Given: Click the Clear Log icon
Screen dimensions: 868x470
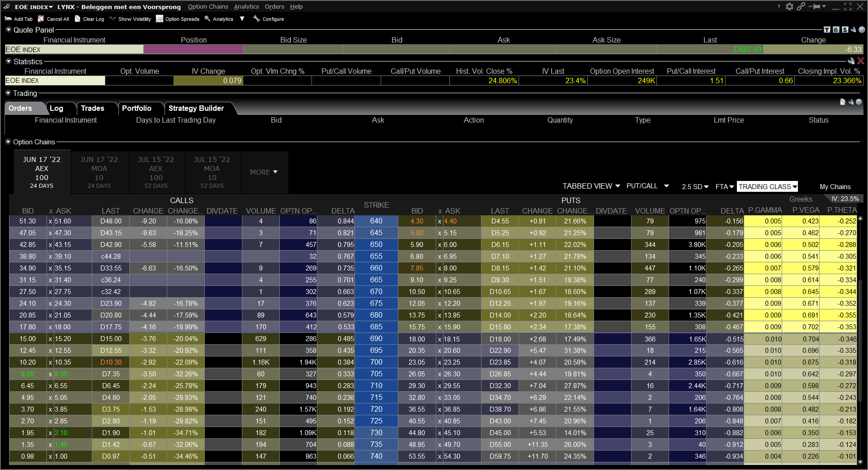Looking at the screenshot, I should [x=77, y=19].
